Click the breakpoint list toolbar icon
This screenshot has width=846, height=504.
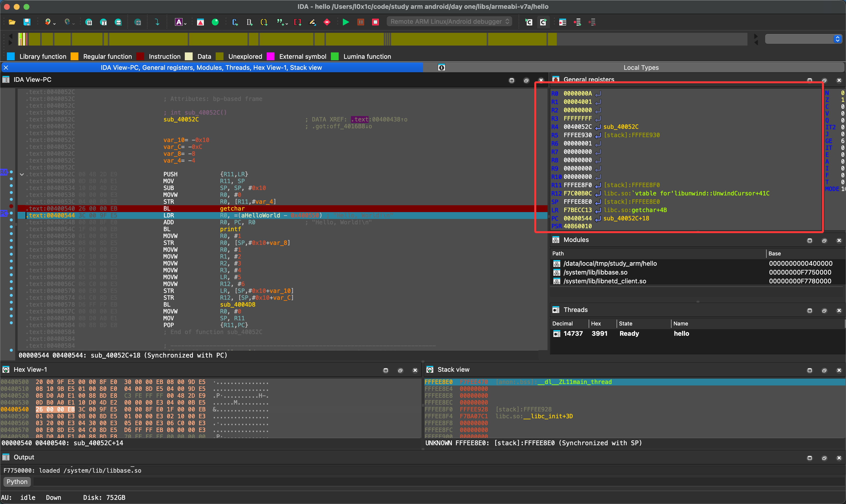[563, 22]
